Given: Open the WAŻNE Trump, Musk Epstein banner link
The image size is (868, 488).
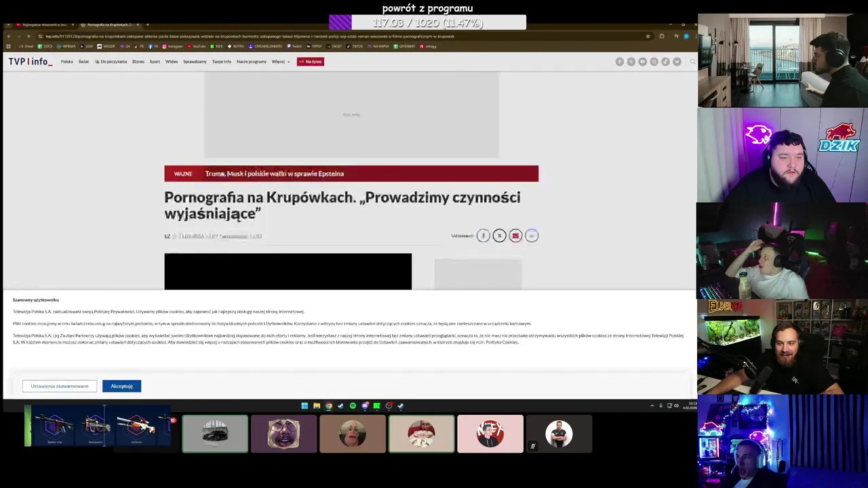Looking at the screenshot, I should point(351,174).
